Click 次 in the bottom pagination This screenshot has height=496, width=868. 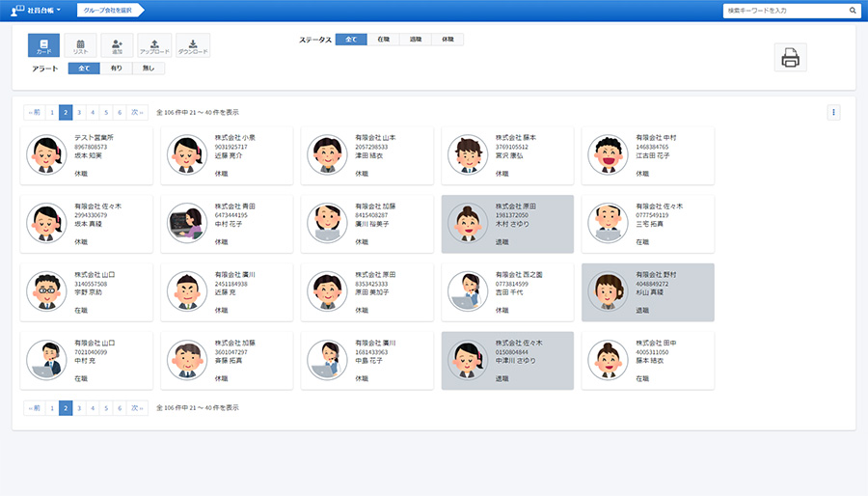click(x=138, y=408)
